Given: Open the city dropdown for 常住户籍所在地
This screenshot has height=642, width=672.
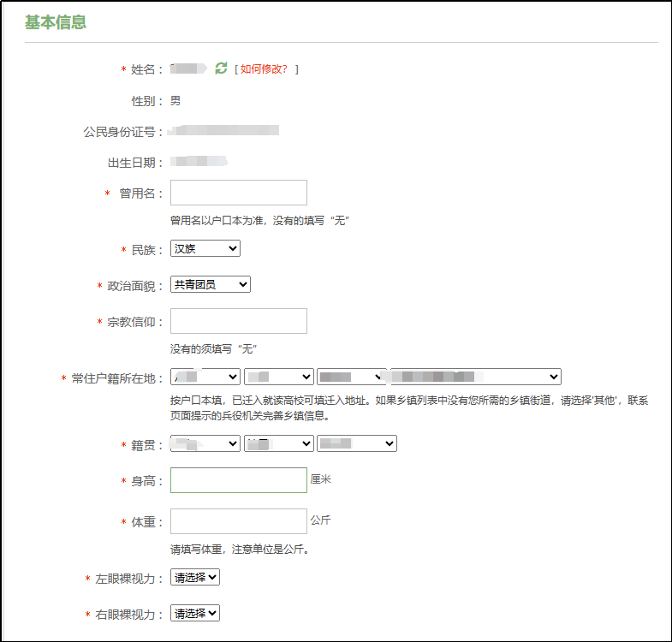Looking at the screenshot, I should [278, 377].
